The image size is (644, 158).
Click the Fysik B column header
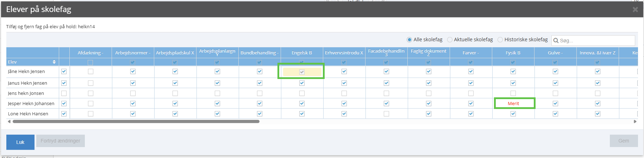(513, 53)
